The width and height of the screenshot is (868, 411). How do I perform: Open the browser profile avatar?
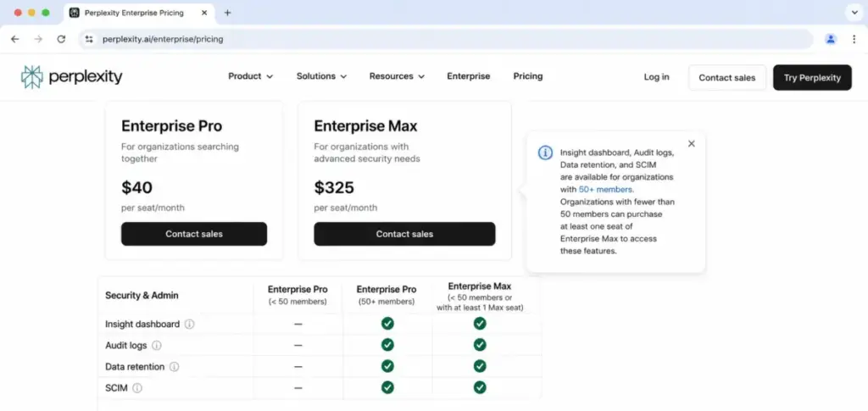coord(831,39)
